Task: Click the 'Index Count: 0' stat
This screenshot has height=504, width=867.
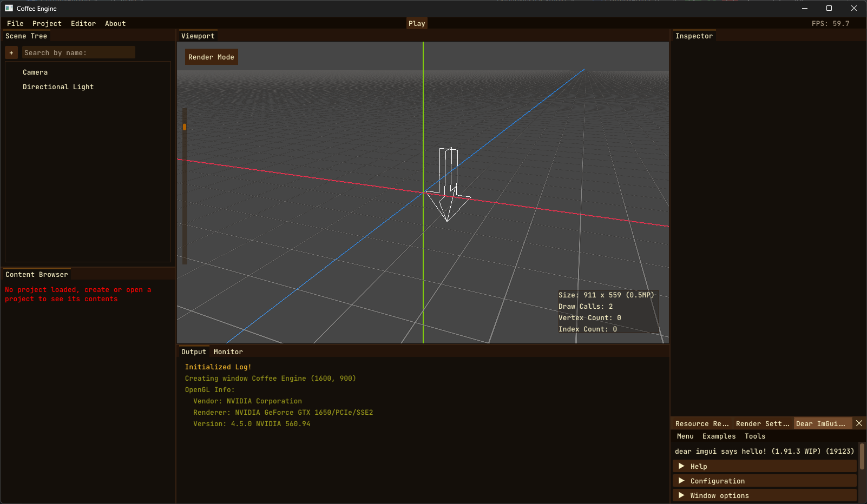Action: point(588,329)
